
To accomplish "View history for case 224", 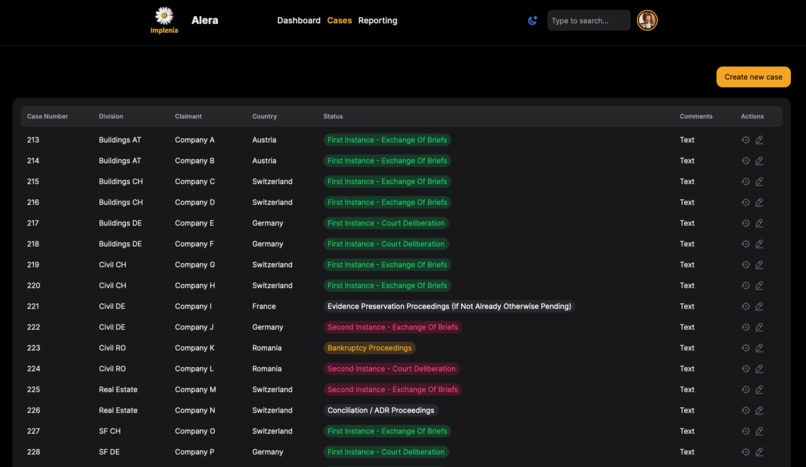I will [x=745, y=369].
